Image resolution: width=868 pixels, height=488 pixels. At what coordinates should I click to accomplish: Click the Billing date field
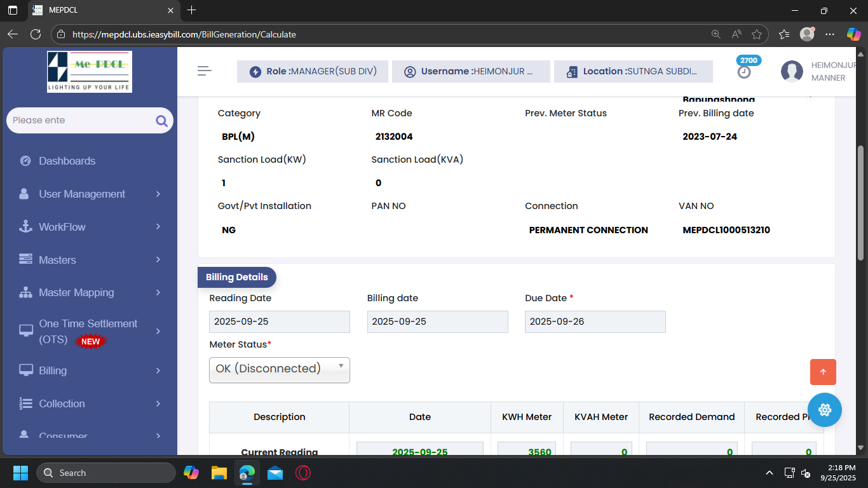pos(438,322)
